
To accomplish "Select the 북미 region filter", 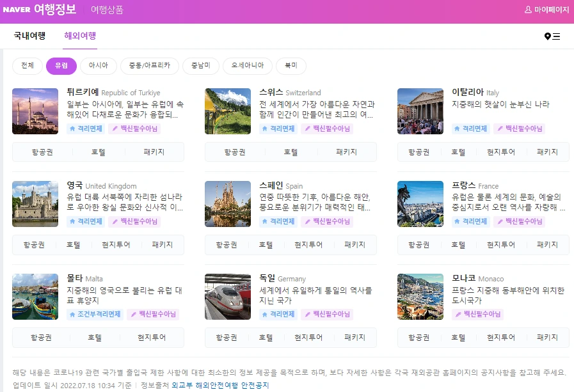I will point(291,66).
